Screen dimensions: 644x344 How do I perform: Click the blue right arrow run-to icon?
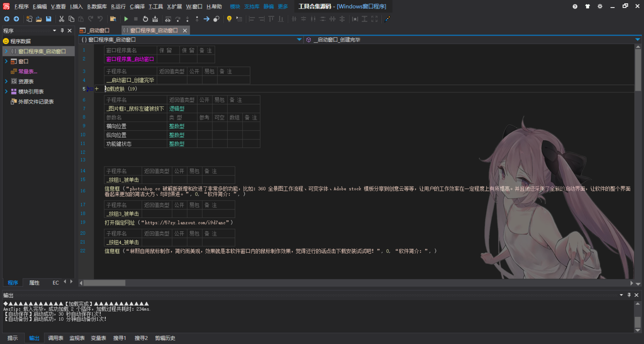tap(207, 19)
